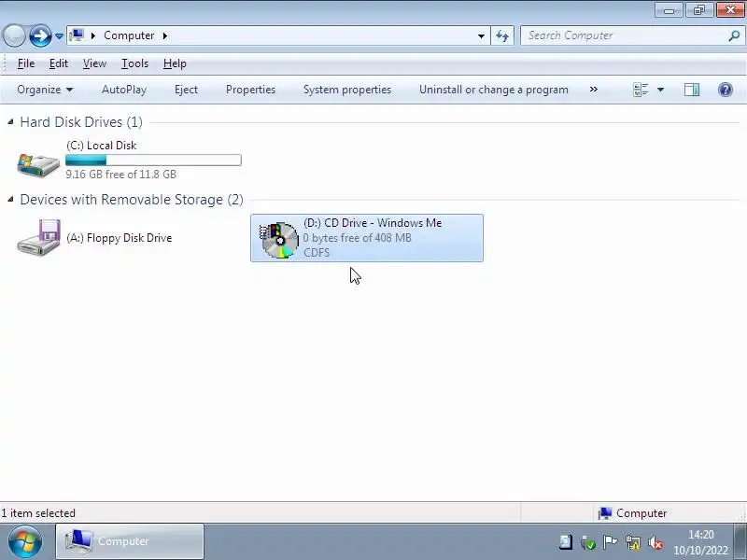Open the Help menu
Screen dimensions: 747x560
click(x=175, y=63)
